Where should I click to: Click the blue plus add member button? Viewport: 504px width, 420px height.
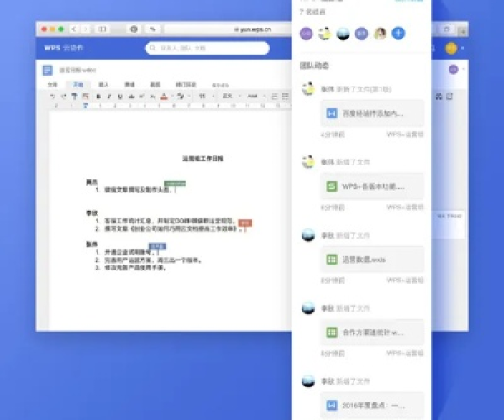[398, 33]
